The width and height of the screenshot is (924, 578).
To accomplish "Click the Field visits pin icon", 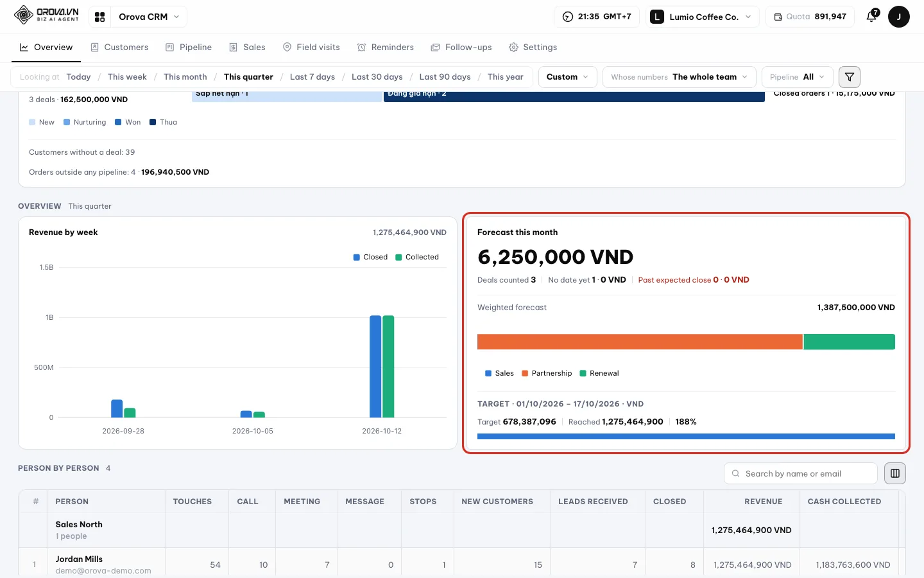I will [x=287, y=48].
